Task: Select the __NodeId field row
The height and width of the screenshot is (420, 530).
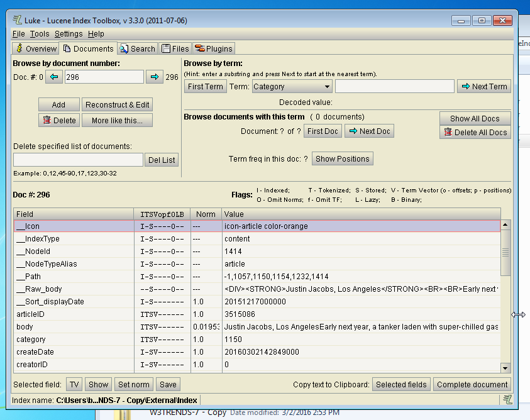Action: coord(257,251)
